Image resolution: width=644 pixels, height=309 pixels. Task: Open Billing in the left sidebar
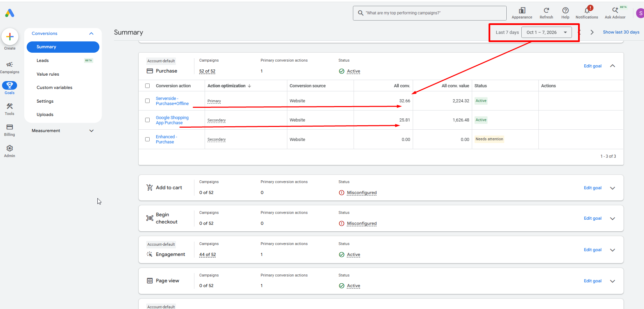pyautogui.click(x=10, y=130)
